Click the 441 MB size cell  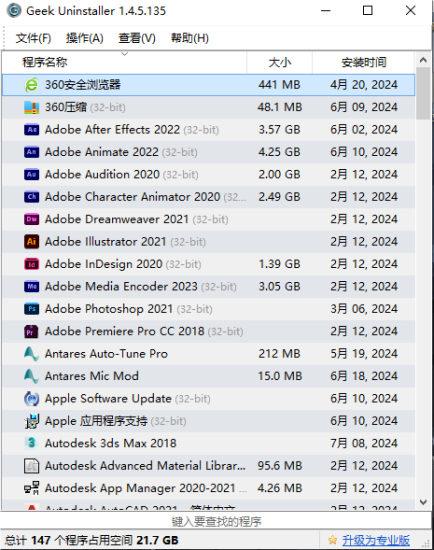279,85
